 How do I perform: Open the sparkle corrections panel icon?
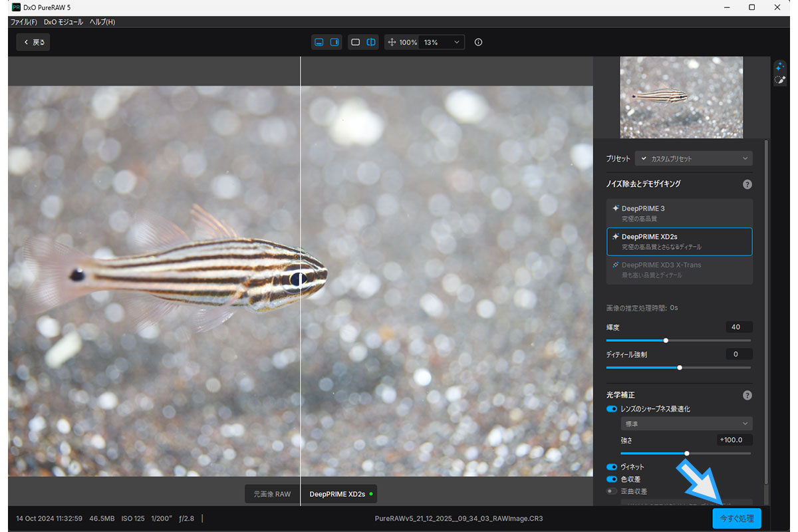[x=780, y=67]
